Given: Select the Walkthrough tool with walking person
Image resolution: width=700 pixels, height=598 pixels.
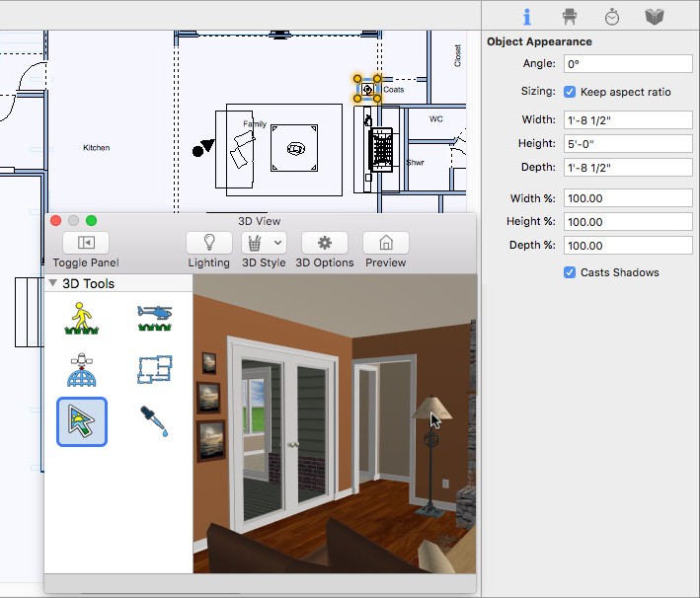Looking at the screenshot, I should [83, 319].
